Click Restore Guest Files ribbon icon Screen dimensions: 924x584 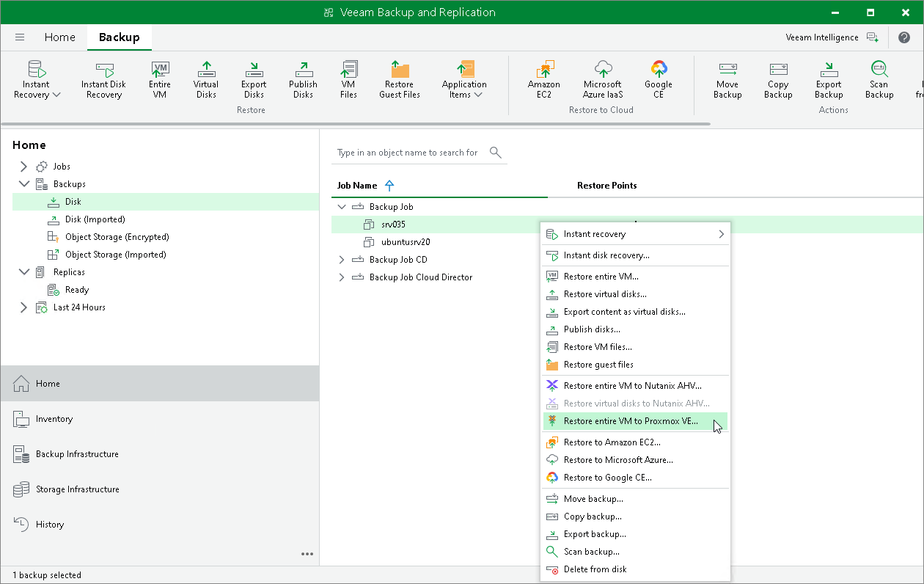400,79
